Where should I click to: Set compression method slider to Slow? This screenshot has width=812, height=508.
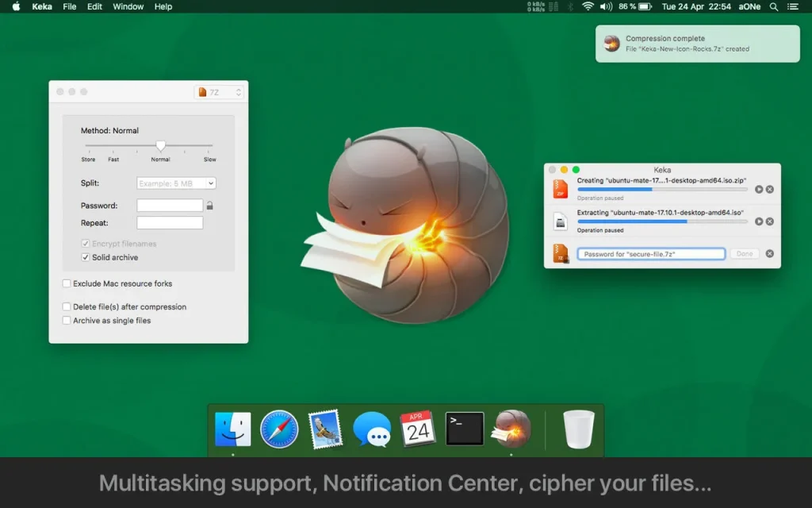[x=209, y=146]
